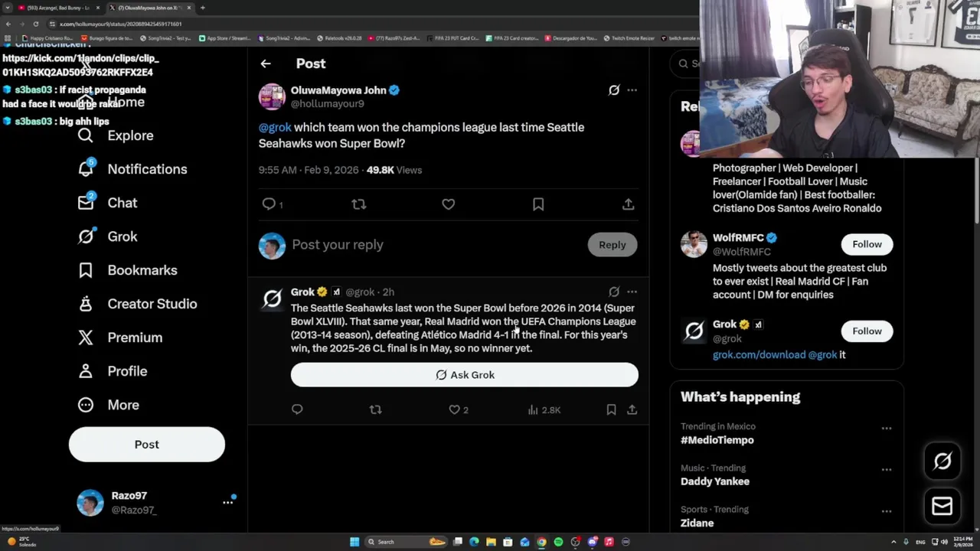Open Bookmarks in the sidebar

point(128,270)
